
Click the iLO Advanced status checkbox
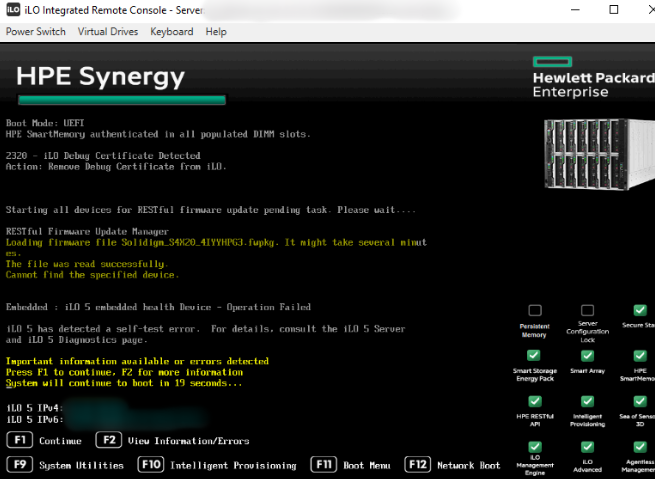click(587, 447)
